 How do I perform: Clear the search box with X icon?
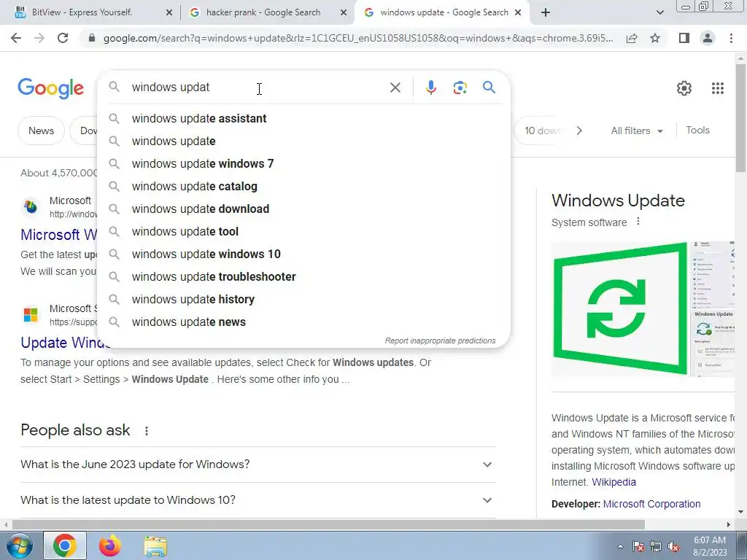click(x=395, y=87)
